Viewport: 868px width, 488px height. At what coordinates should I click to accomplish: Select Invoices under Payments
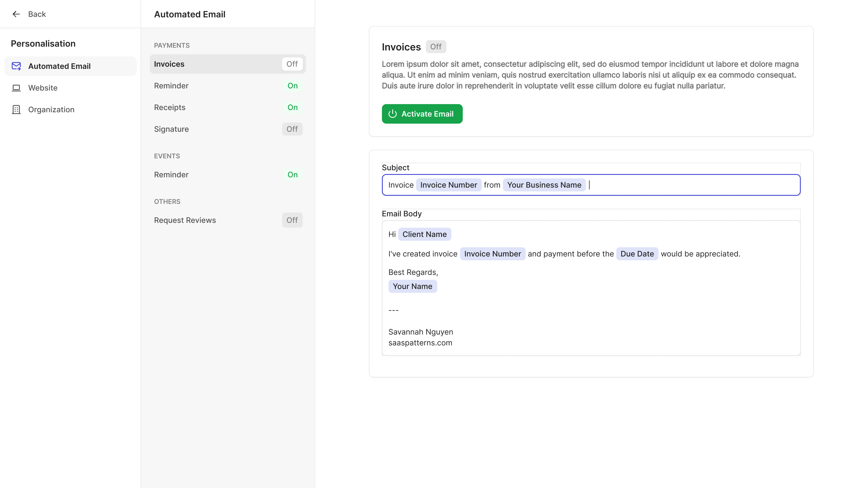[228, 64]
